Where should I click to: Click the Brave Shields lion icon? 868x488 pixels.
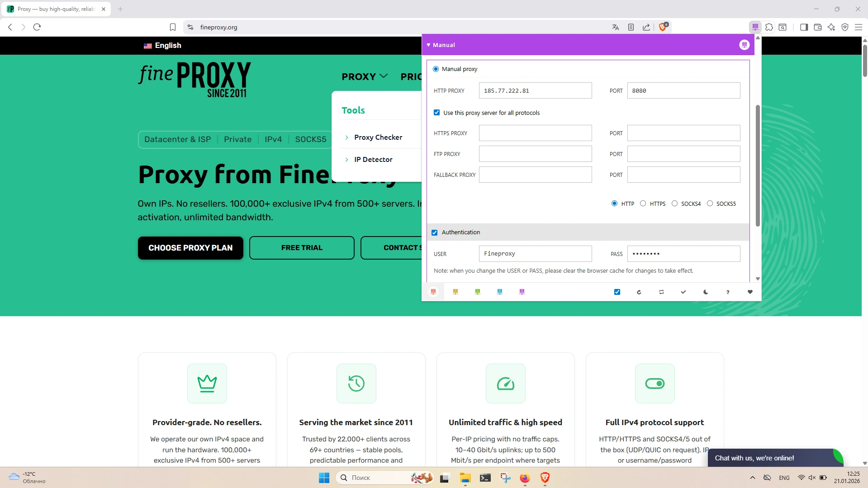pos(663,27)
